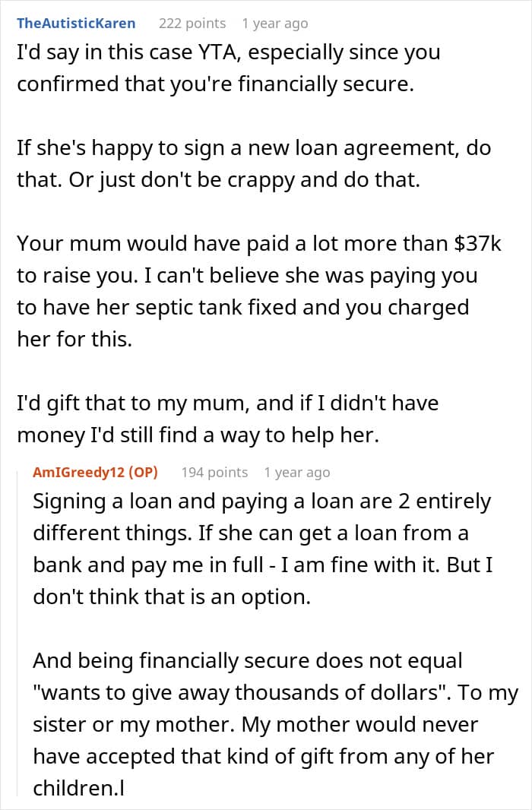
Task: Click the 'I'd gift that to my mum' paragraph
Action: pyautogui.click(x=228, y=402)
